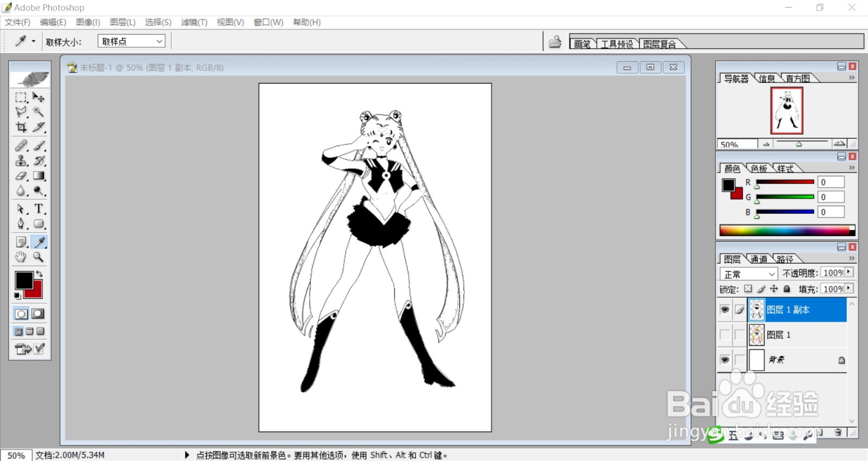
Task: Switch to Quick Mask mode
Action: (38, 313)
